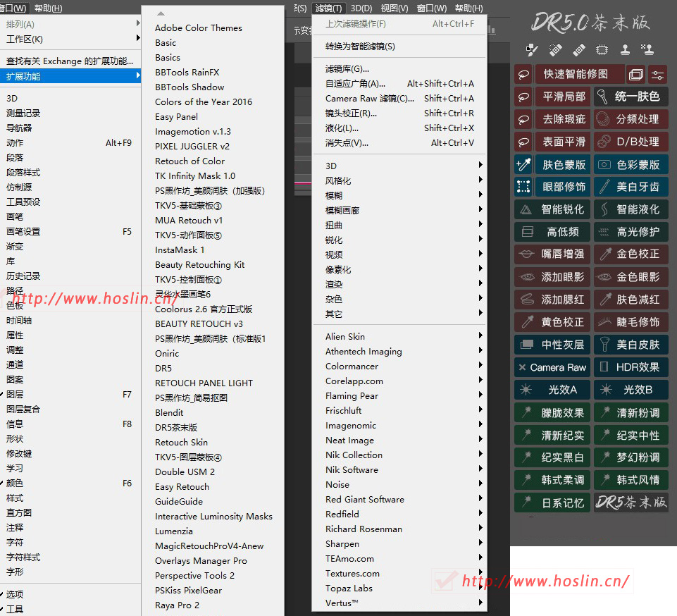
Task: Click the lasso icon beside 表面平滑
Action: (x=524, y=142)
